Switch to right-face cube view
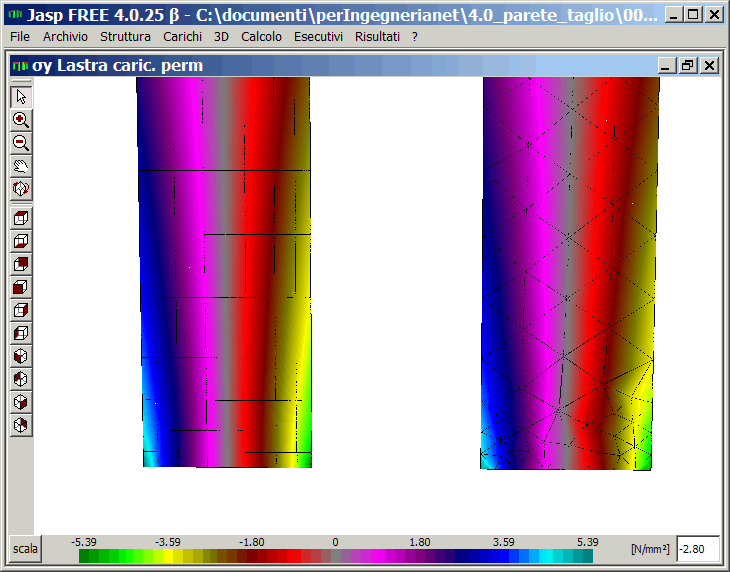The width and height of the screenshot is (730, 572). point(21,310)
